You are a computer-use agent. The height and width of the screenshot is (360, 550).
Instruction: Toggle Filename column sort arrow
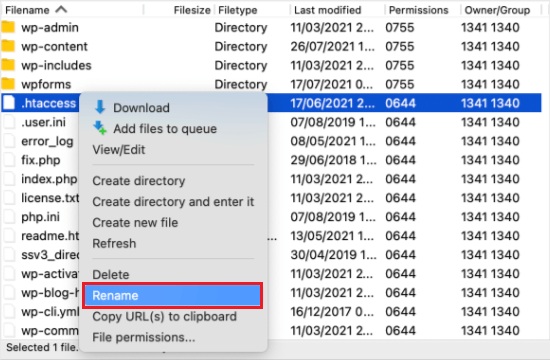[x=61, y=9]
